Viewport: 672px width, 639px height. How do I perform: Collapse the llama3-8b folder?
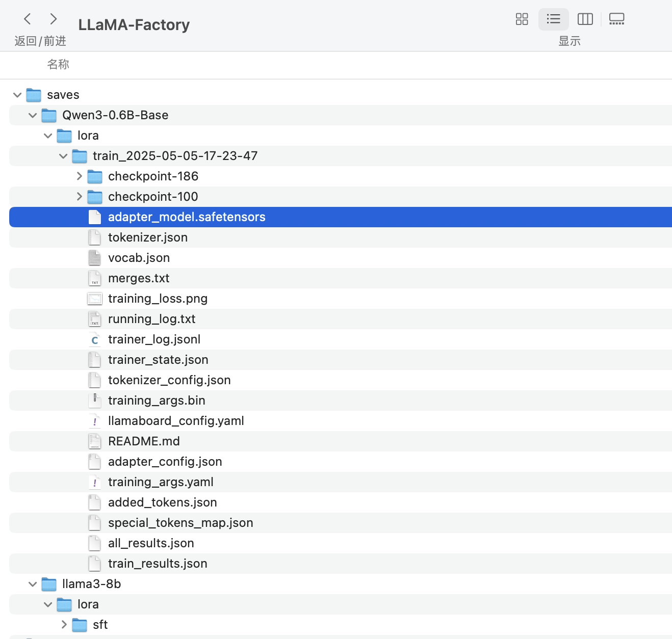33,584
